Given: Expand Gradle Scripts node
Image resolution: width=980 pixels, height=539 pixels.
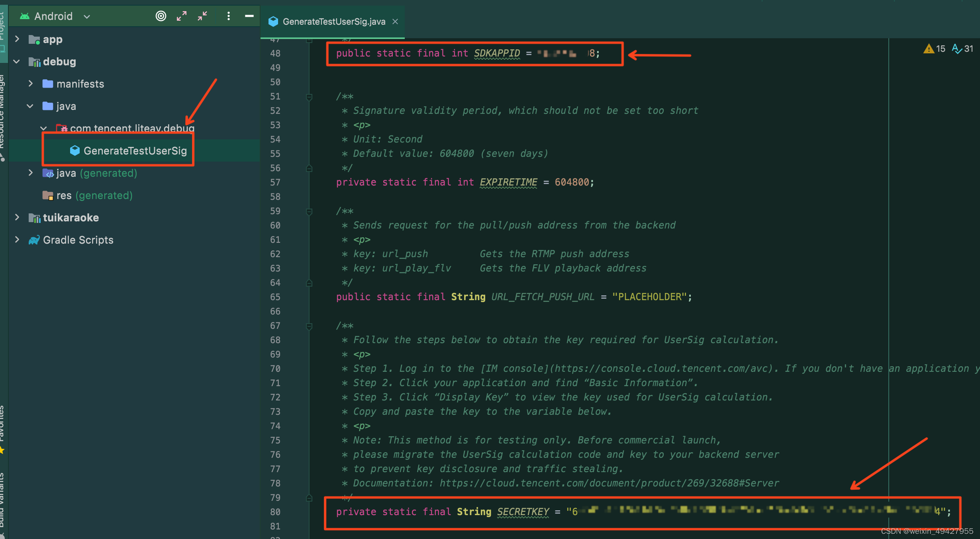Looking at the screenshot, I should 17,240.
